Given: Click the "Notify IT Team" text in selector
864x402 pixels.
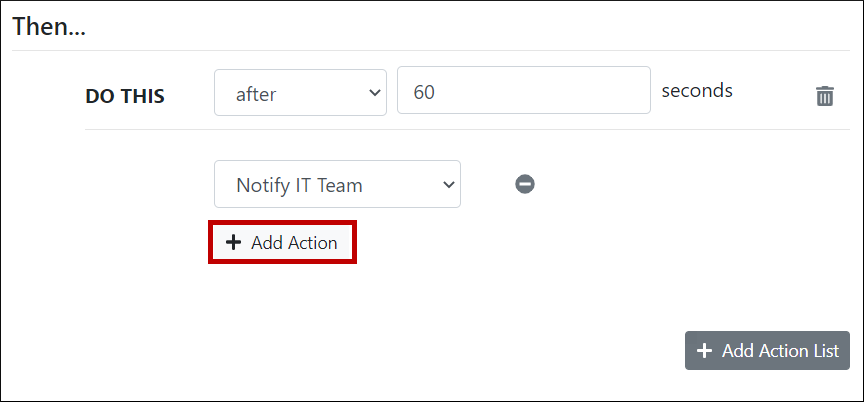Looking at the screenshot, I should coord(299,185).
